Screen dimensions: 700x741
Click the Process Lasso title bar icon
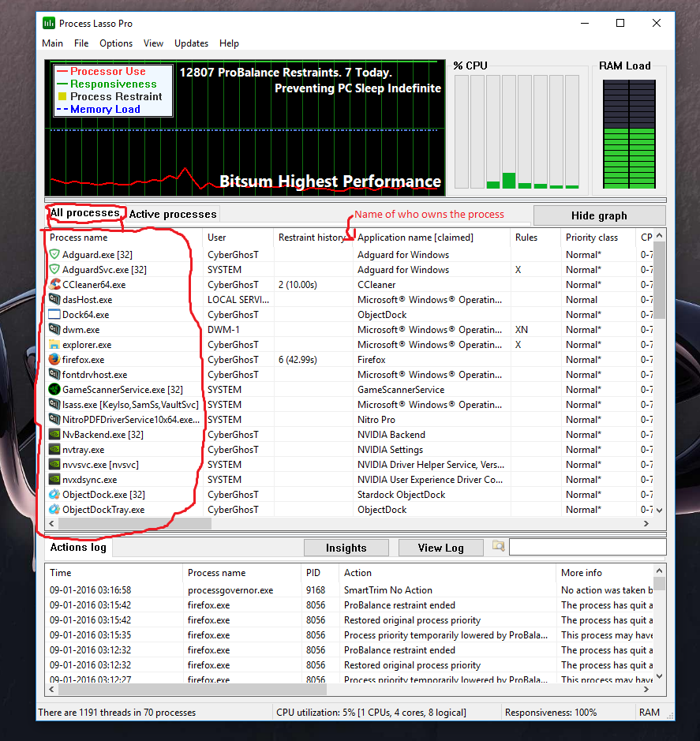click(49, 23)
